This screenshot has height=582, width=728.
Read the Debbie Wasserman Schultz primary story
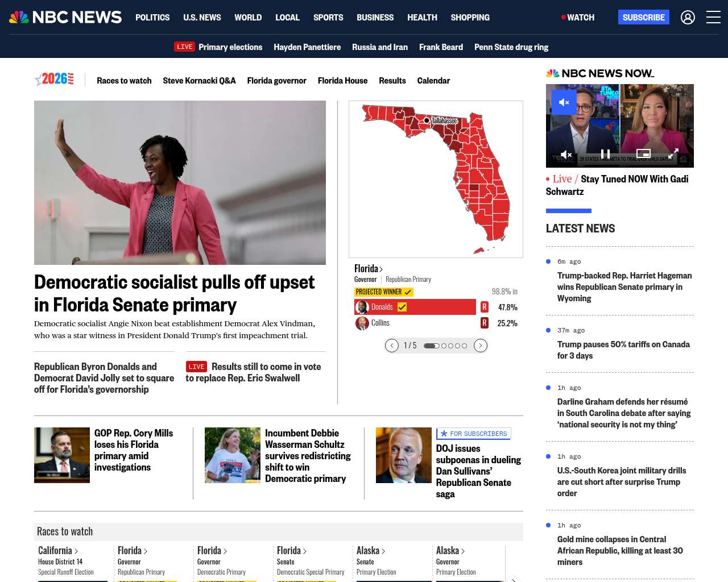click(x=308, y=456)
